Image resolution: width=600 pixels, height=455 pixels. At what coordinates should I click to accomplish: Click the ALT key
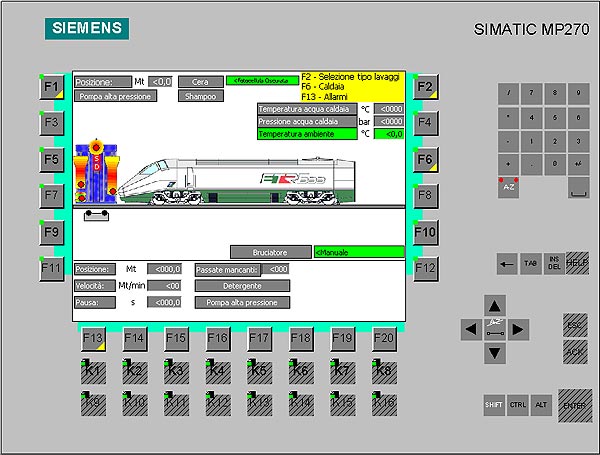[541, 405]
